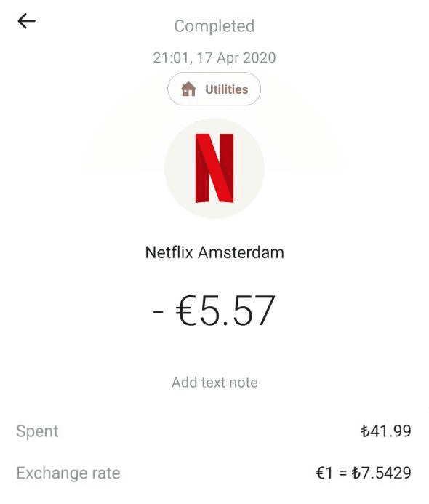Image resolution: width=429 pixels, height=504 pixels.
Task: Click the euro symbol in amount
Action: click(x=185, y=311)
